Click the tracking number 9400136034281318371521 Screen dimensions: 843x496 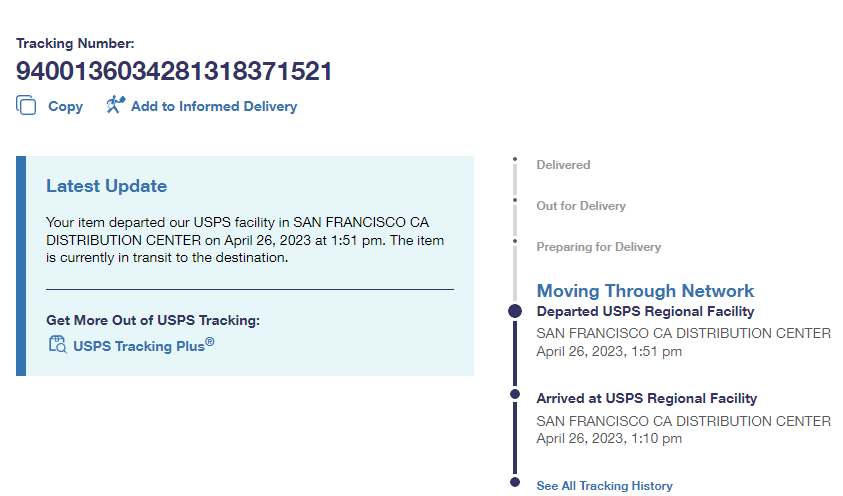click(174, 72)
